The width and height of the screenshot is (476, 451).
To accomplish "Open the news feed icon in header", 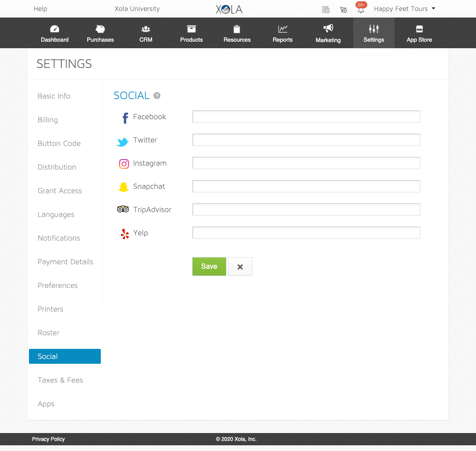I will point(326,10).
